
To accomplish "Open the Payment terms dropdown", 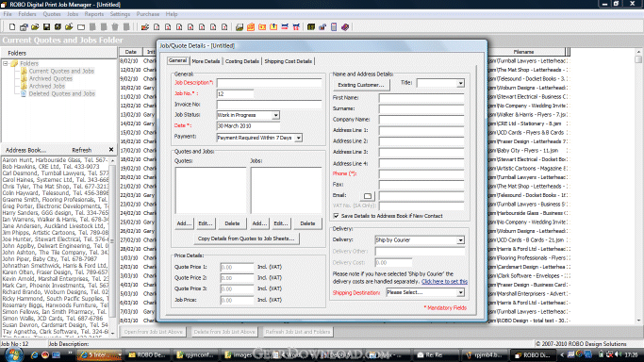I will click(299, 138).
